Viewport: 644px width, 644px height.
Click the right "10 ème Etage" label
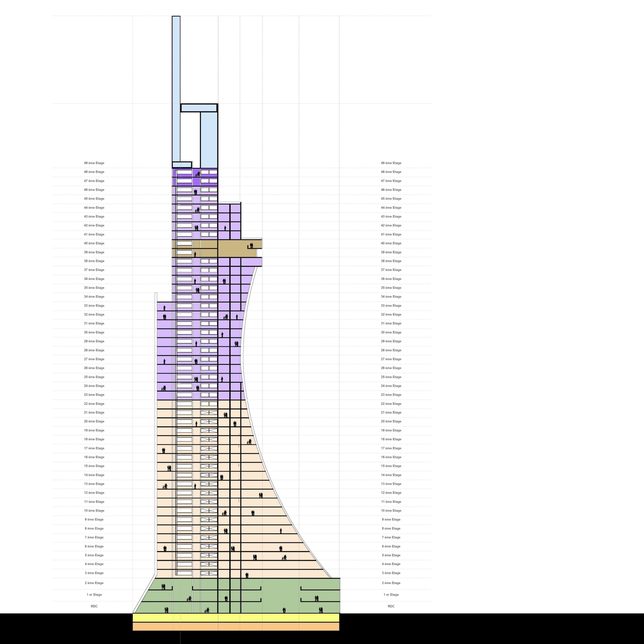coord(391,511)
